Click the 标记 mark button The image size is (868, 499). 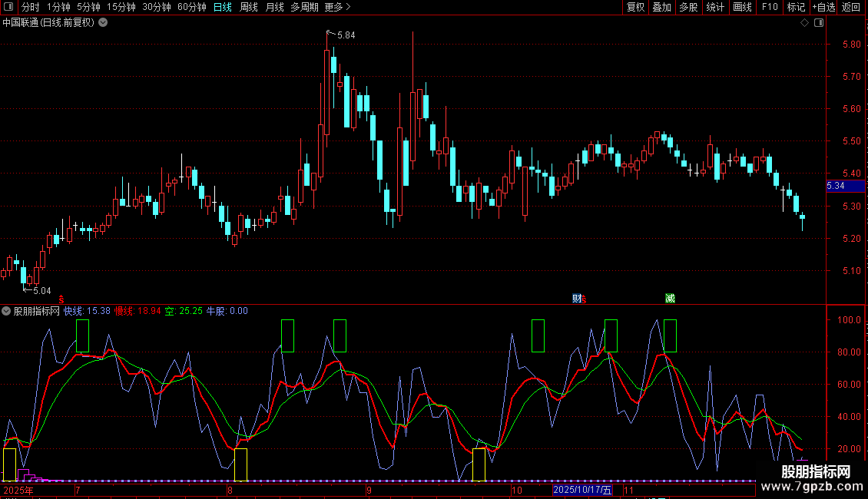pos(796,7)
